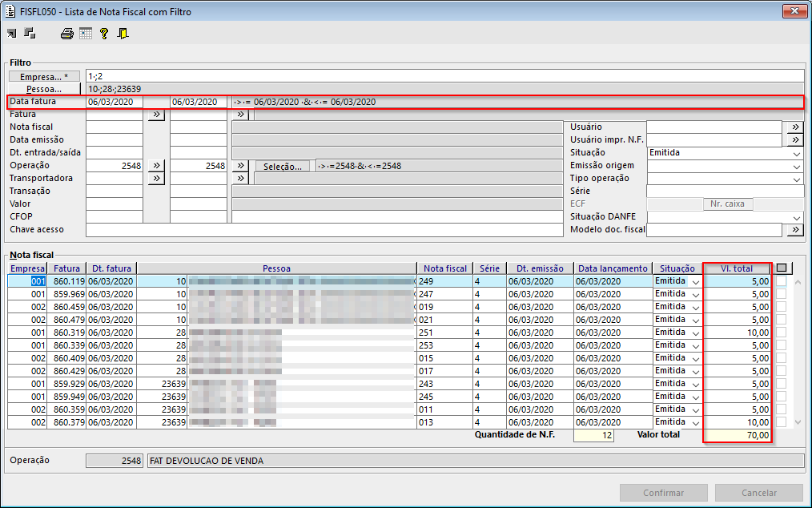This screenshot has height=508, width=812.
Task: Click the first » button beside Operação 2548
Action: click(156, 166)
